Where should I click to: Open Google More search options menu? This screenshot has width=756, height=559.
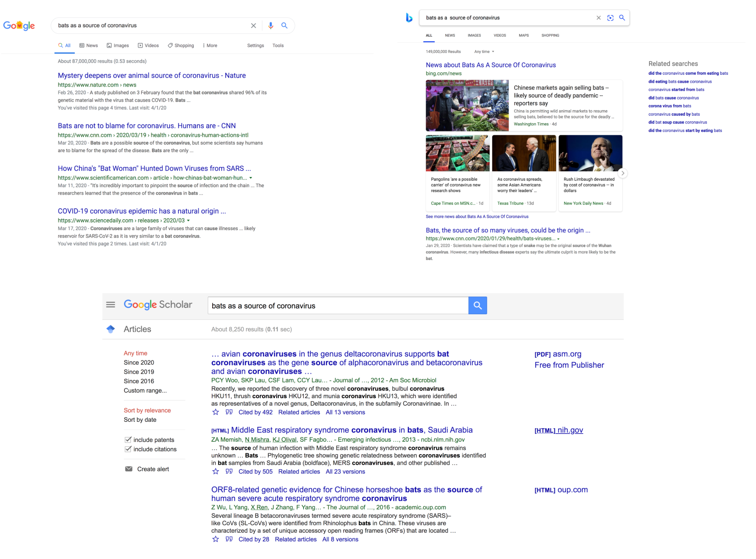click(x=210, y=46)
